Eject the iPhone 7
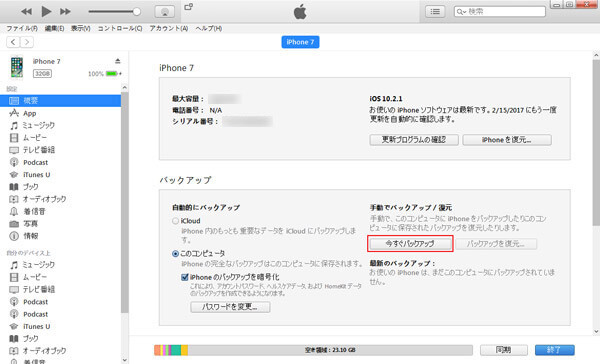600x364 pixels. (117, 61)
